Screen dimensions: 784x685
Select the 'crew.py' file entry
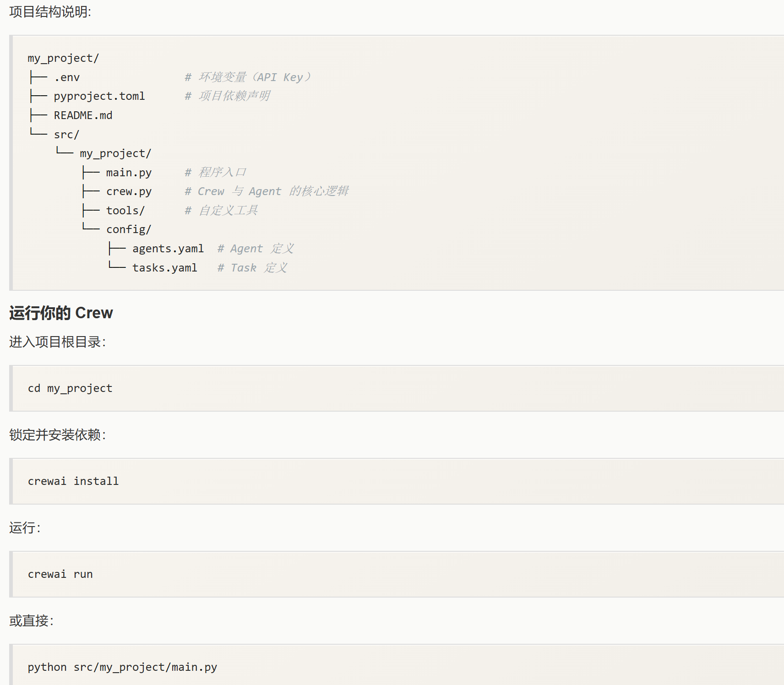(x=129, y=191)
